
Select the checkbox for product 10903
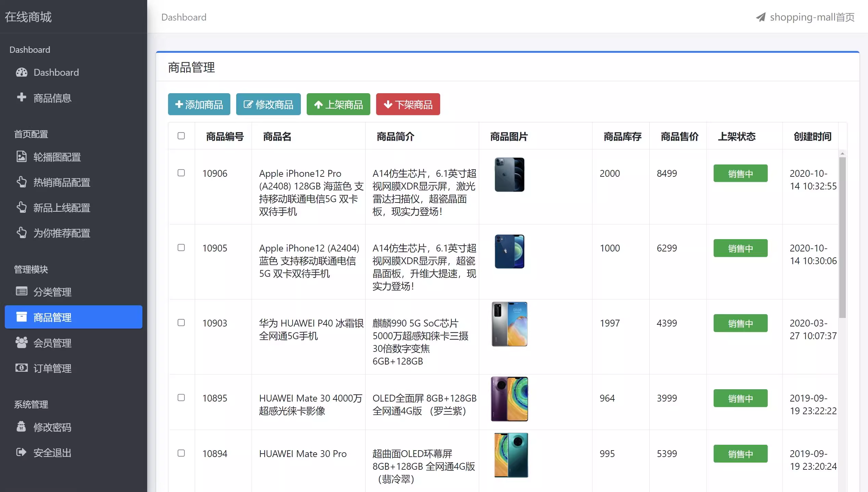click(x=181, y=322)
